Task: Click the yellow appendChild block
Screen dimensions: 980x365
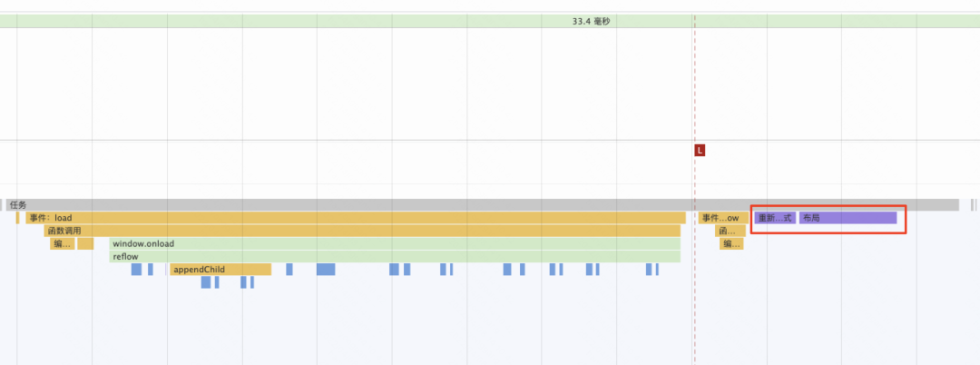Action: [x=220, y=270]
